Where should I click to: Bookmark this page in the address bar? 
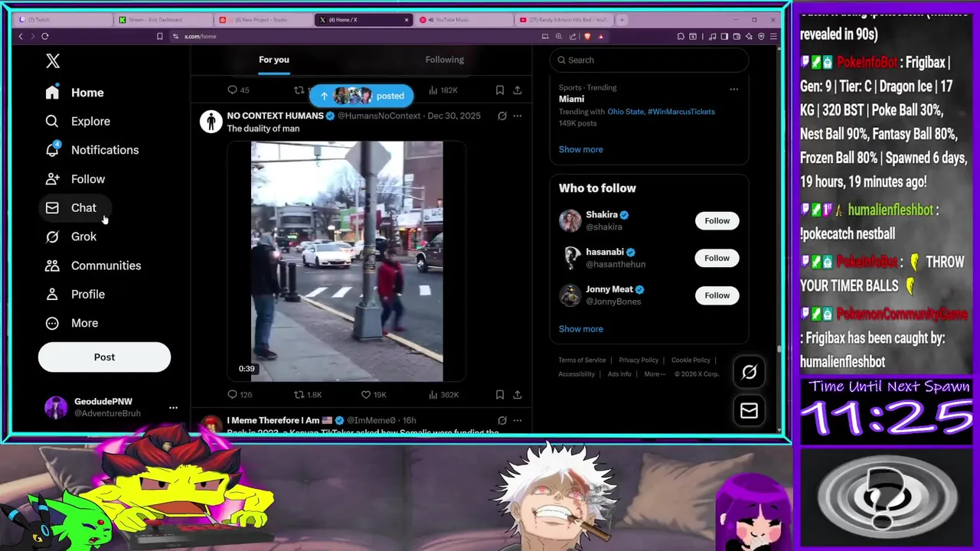[x=159, y=36]
